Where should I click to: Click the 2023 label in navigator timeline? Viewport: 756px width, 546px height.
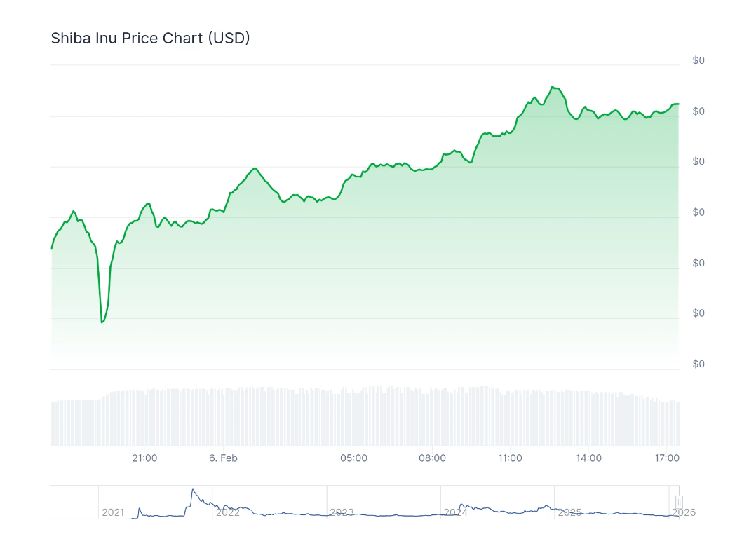[342, 512]
